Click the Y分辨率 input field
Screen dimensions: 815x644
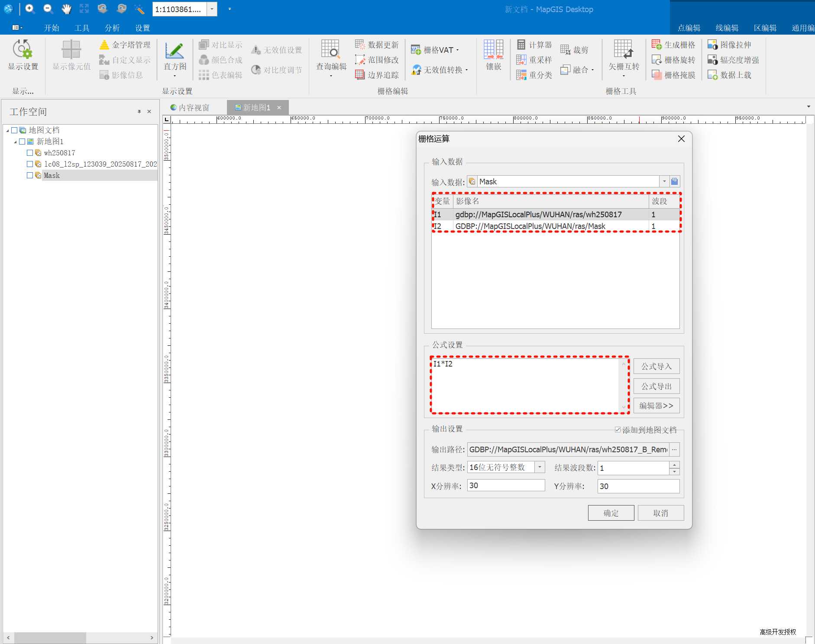pyautogui.click(x=638, y=486)
